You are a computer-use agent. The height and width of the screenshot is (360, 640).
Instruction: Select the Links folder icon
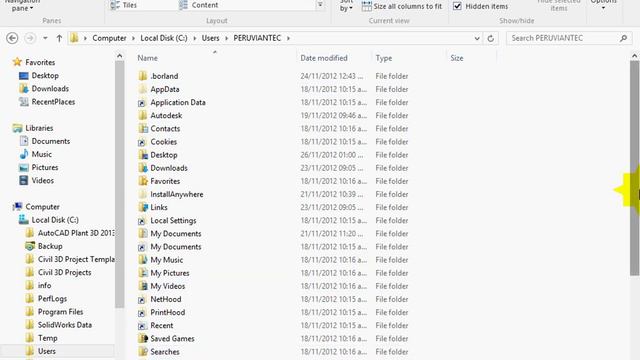click(142, 207)
